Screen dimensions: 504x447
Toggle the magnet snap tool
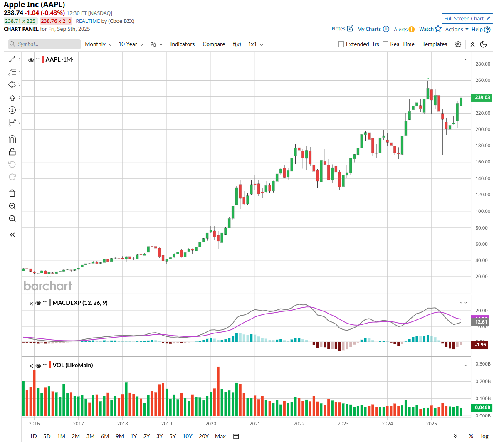tap(12, 139)
